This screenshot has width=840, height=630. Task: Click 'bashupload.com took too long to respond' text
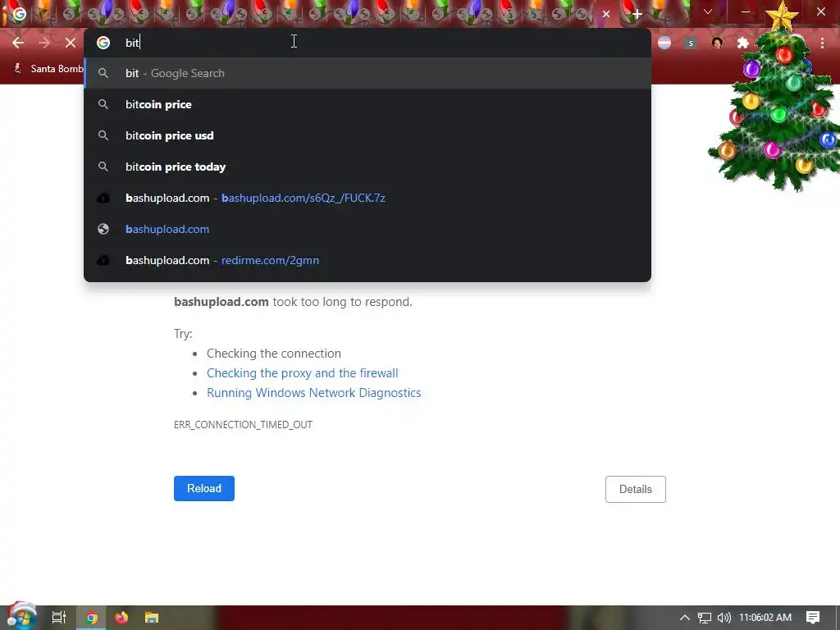[293, 302]
